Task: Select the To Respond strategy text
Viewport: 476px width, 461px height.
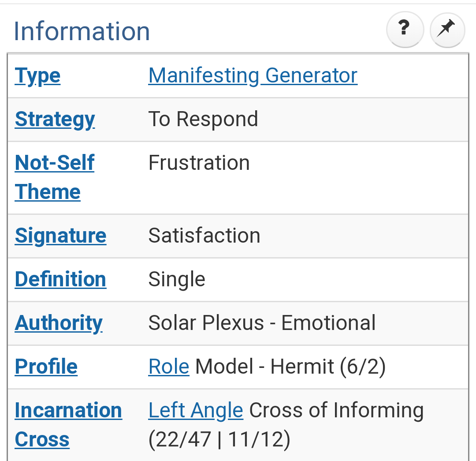Action: pos(203,119)
